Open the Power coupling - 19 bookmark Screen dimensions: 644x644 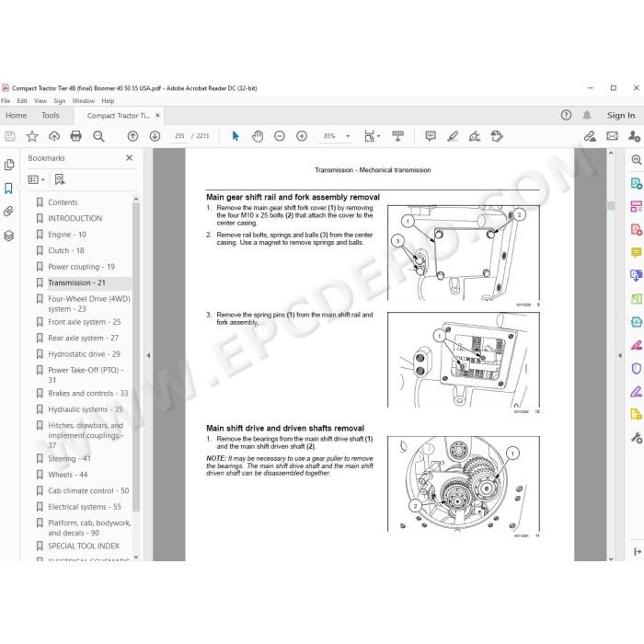(81, 267)
